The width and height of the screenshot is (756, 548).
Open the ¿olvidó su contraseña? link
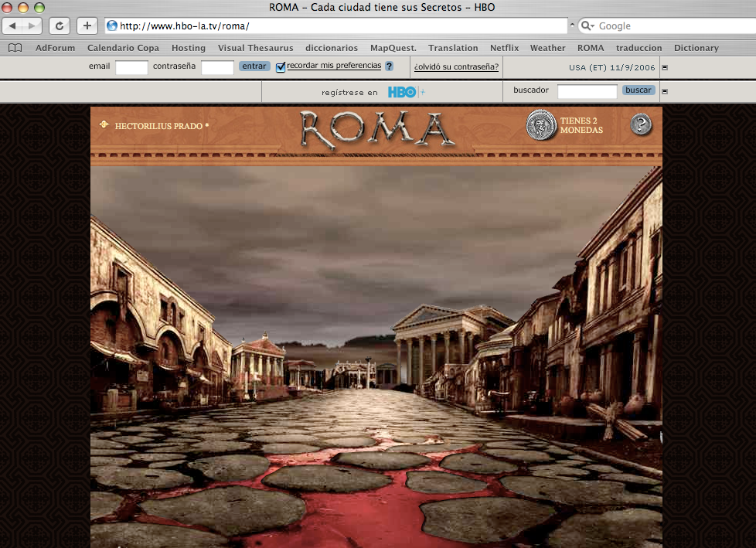456,67
